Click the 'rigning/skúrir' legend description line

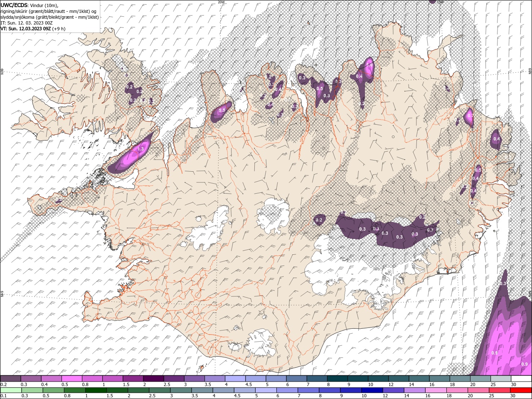click(x=48, y=11)
